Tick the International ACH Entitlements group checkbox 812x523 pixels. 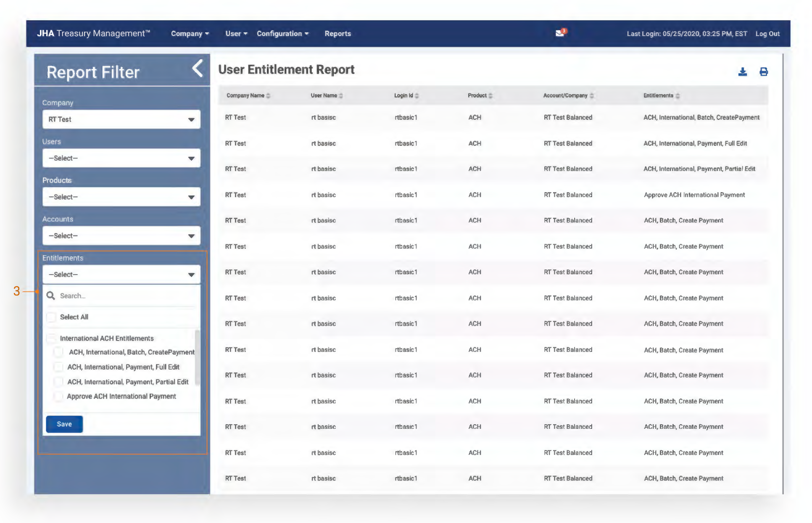click(x=51, y=338)
